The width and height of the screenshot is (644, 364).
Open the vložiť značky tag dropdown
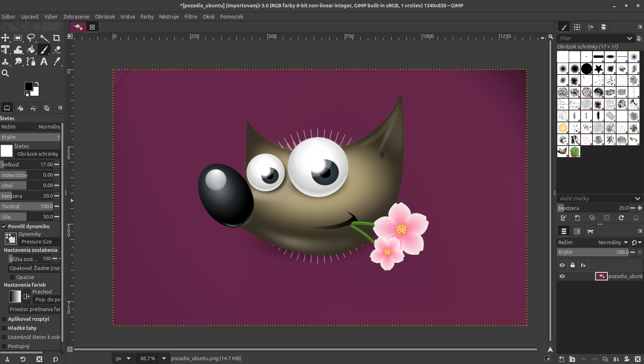coord(638,199)
